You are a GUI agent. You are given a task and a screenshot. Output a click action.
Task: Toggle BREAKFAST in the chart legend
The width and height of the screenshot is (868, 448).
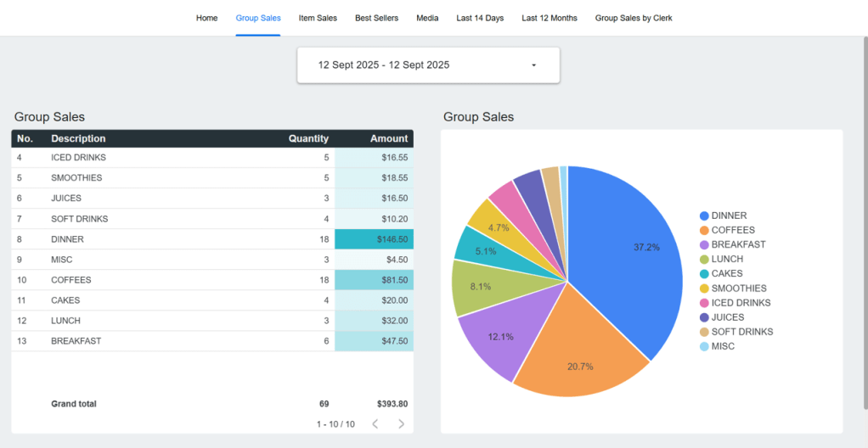tap(738, 244)
